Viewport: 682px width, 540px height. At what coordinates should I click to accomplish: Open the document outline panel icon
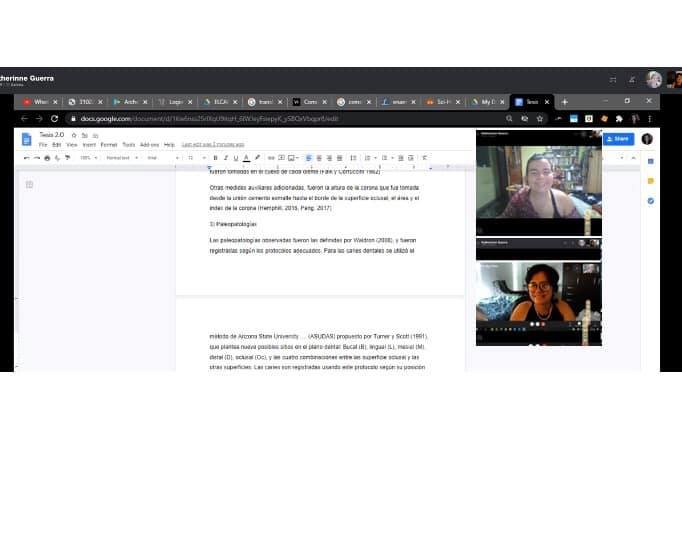click(x=30, y=184)
